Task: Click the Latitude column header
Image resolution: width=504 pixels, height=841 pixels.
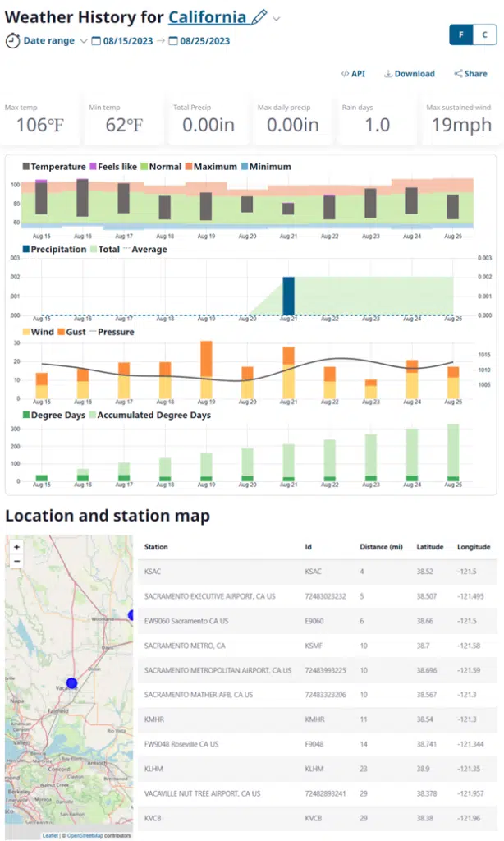Action: 430,547
